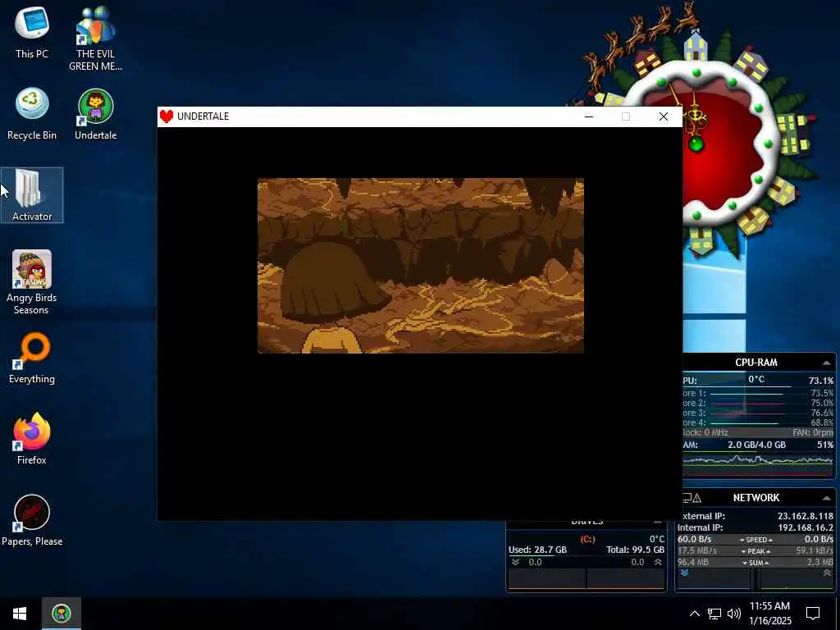Select the Everything search shortcut
The height and width of the screenshot is (630, 840).
[32, 358]
